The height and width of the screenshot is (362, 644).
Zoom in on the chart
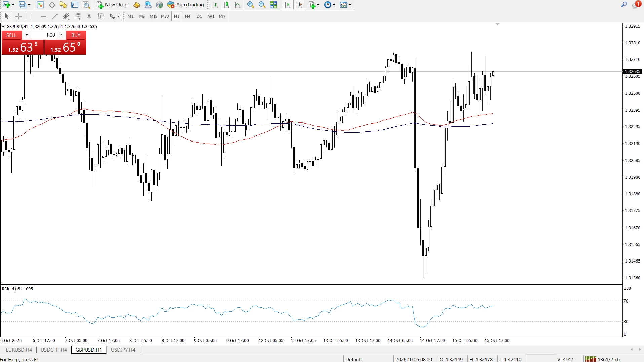pos(251,5)
